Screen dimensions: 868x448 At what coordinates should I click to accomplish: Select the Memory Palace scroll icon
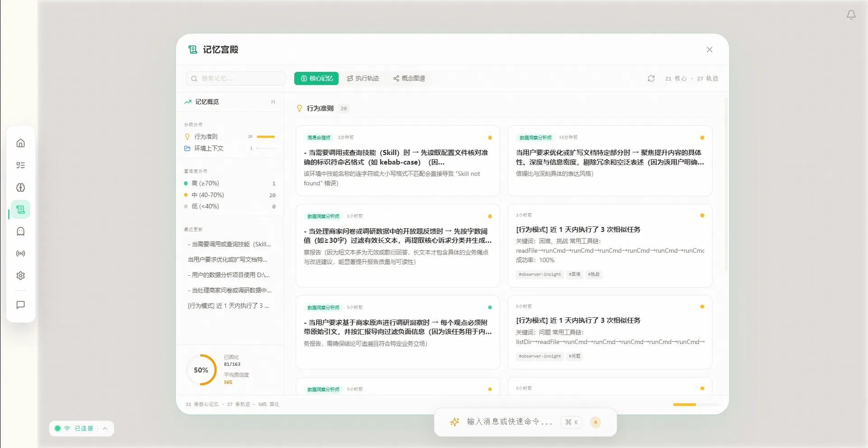[20, 209]
